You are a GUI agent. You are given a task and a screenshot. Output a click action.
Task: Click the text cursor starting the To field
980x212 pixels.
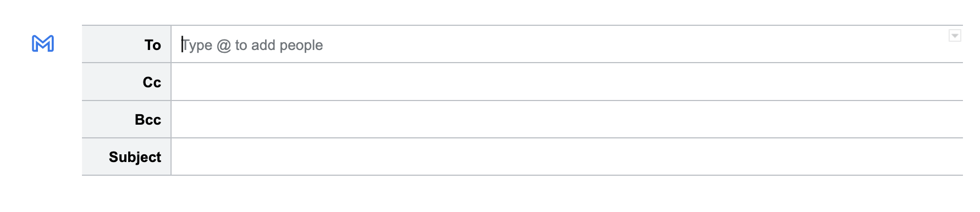(182, 45)
